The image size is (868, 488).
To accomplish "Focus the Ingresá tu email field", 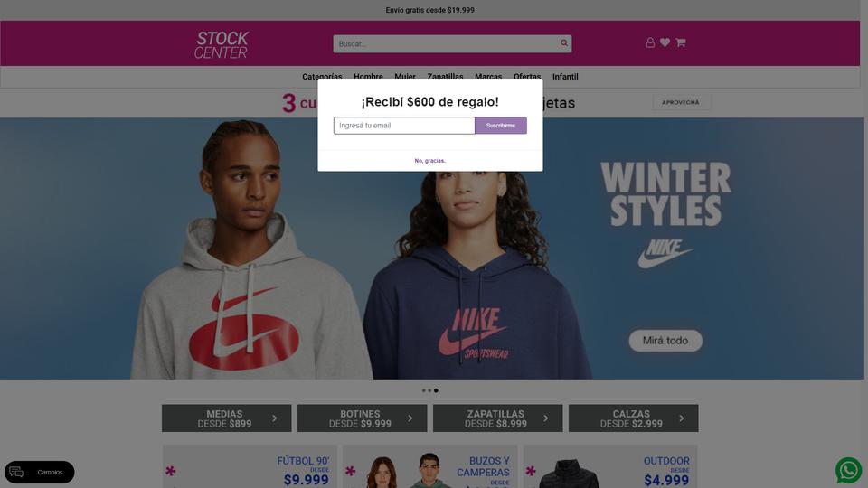I will tap(404, 126).
